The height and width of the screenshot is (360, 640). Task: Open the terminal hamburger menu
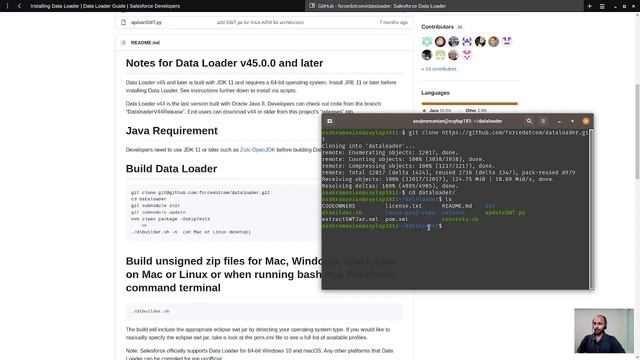tap(543, 121)
